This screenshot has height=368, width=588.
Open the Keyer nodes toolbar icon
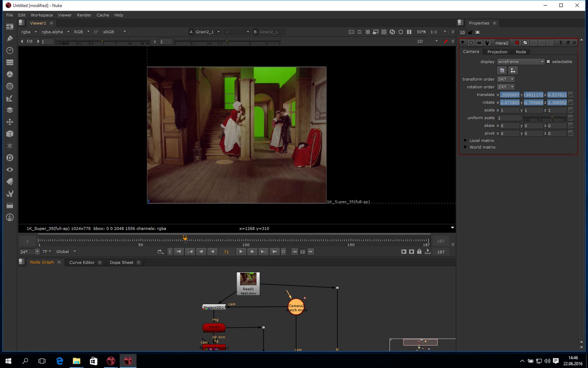tap(10, 98)
